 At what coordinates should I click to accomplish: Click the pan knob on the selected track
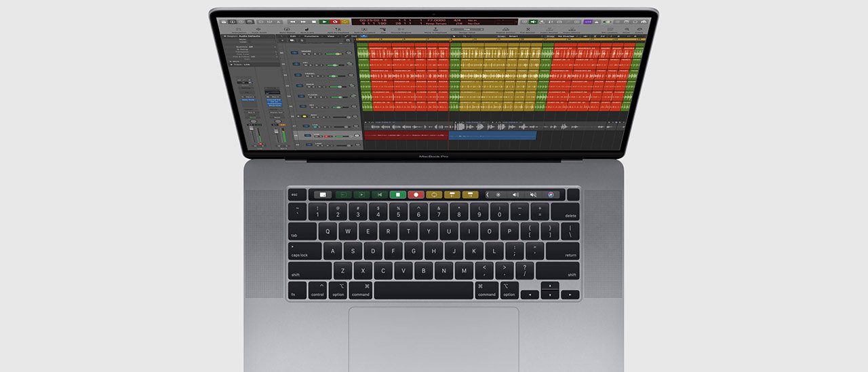coord(357,136)
